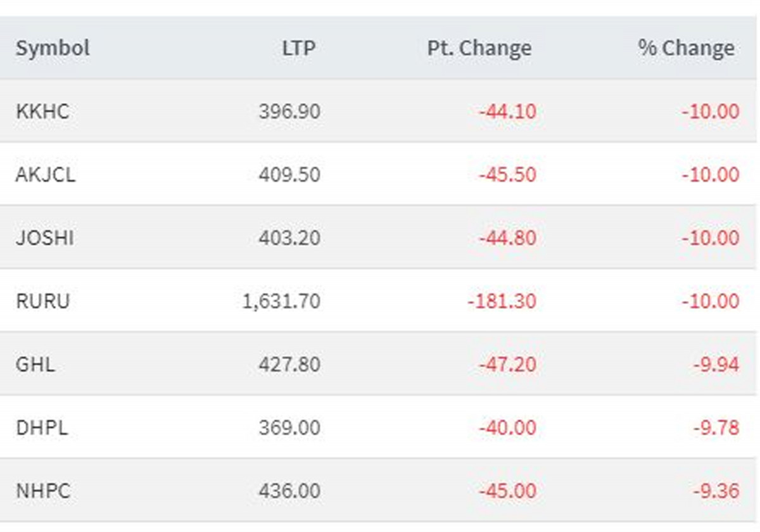This screenshot has width=760, height=532.
Task: Open RURU stock details
Action: [x=42, y=301]
